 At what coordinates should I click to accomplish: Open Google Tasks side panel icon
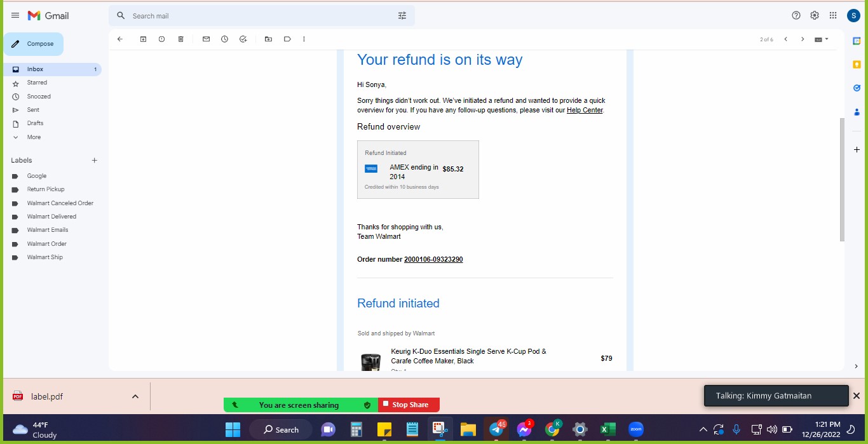point(857,88)
